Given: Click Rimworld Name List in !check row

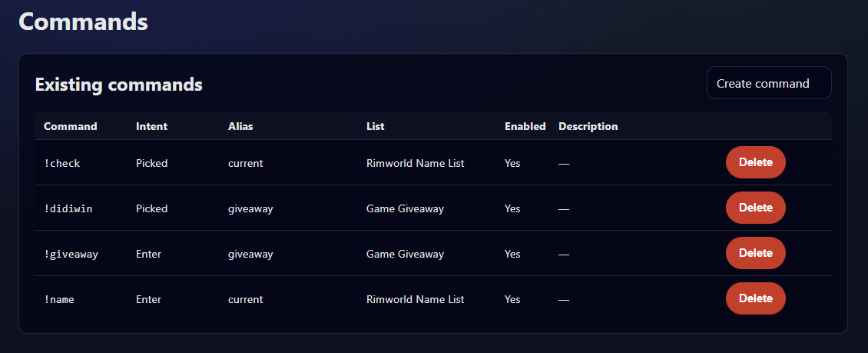Looking at the screenshot, I should (x=415, y=163).
